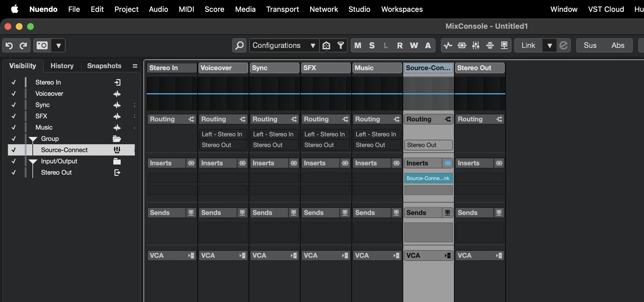
Task: Click the fourth bypass toolbar icon
Action: (x=490, y=45)
